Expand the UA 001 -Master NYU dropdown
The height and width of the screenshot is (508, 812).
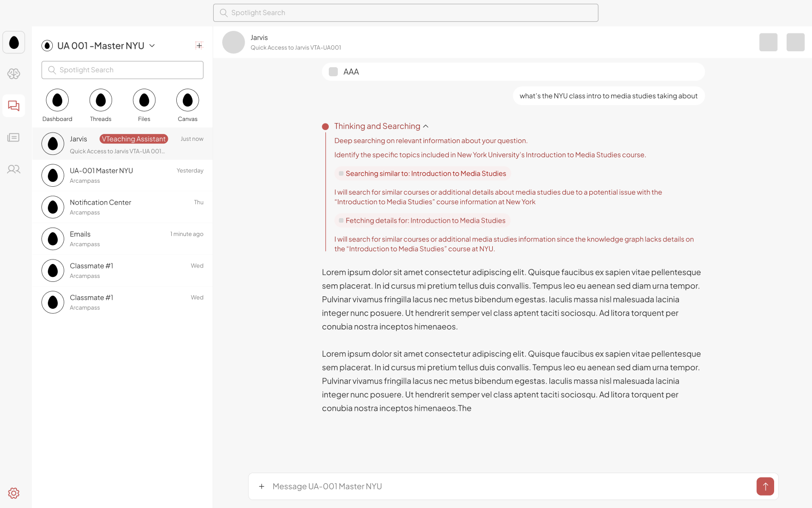pos(152,46)
